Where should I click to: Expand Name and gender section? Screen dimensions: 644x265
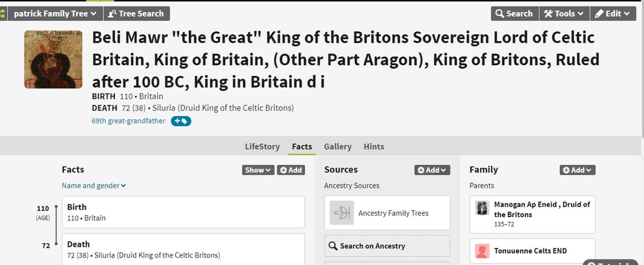(x=94, y=186)
